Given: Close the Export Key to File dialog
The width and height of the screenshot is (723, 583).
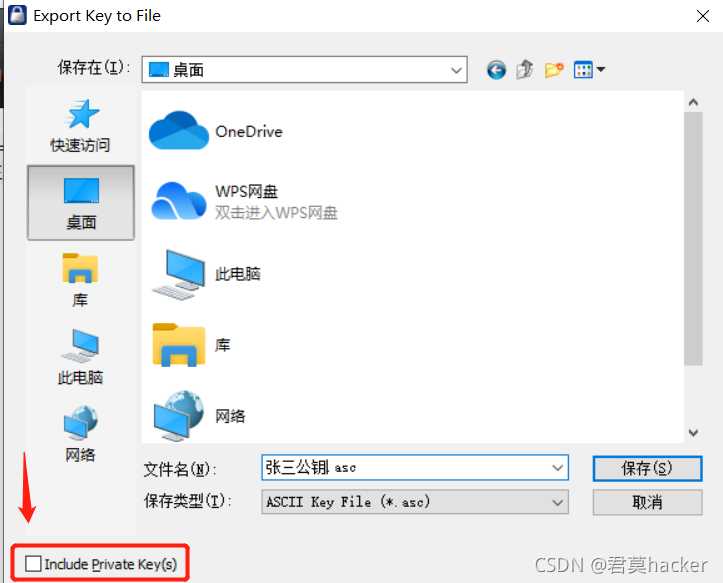Looking at the screenshot, I should tap(702, 16).
